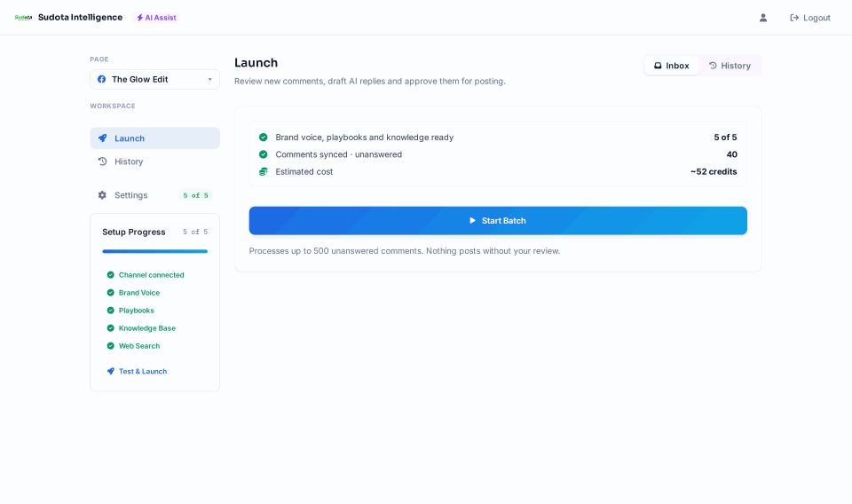Click the Facebook icon in page selector
The height and width of the screenshot is (504, 852).
(x=101, y=79)
